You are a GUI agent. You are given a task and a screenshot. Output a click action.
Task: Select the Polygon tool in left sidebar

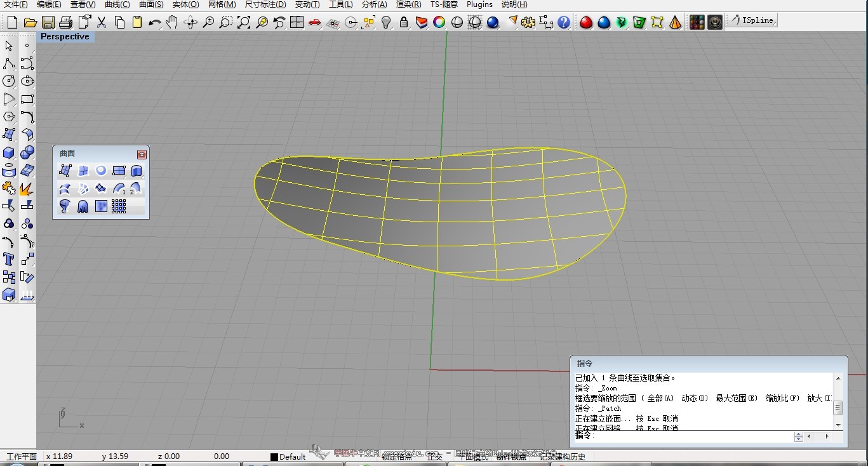pos(9,117)
